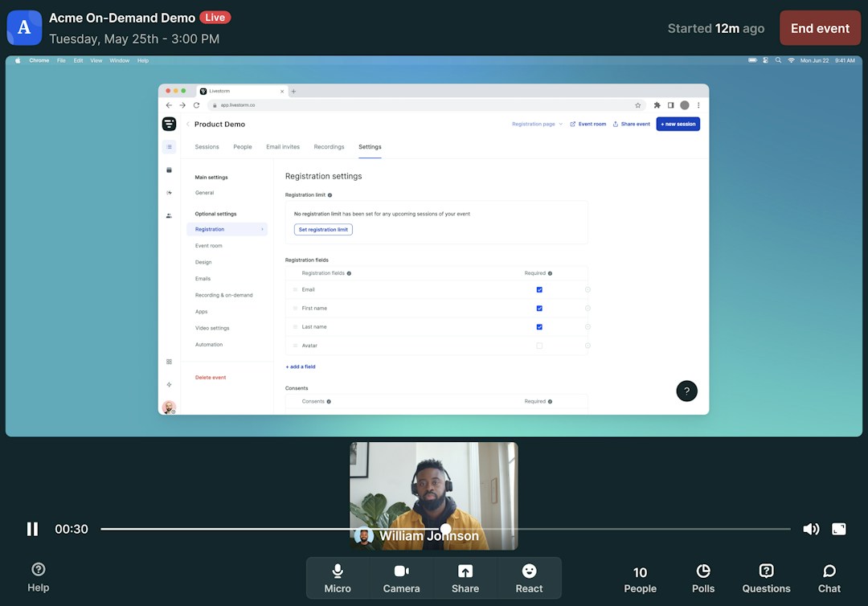Open Design settings
The height and width of the screenshot is (606, 868).
(203, 262)
